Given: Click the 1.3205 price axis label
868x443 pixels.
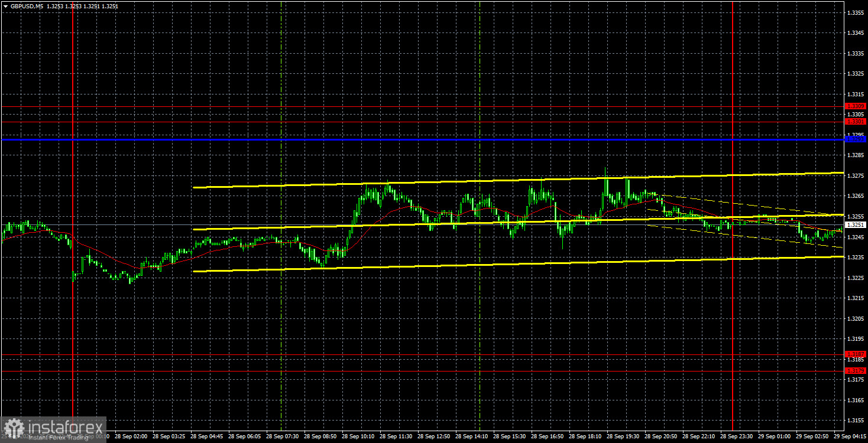Looking at the screenshot, I should click(856, 318).
